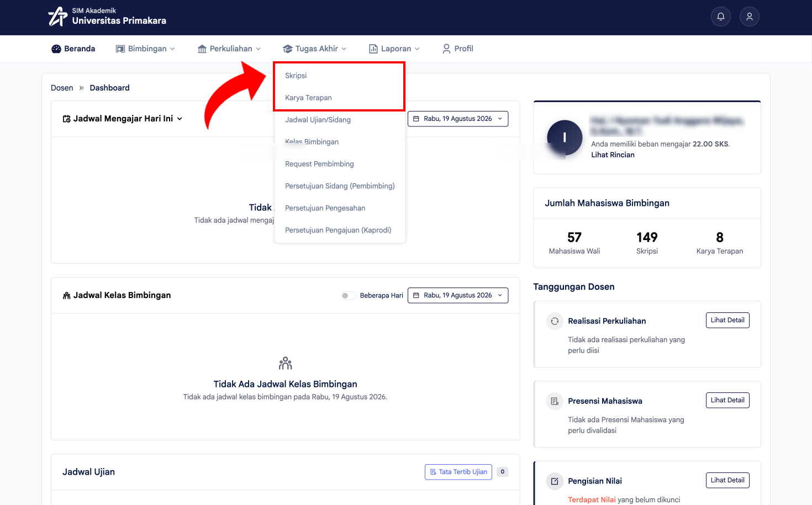Viewport: 812px width, 505px height.
Task: Click the Laporan chart icon
Action: (373, 49)
